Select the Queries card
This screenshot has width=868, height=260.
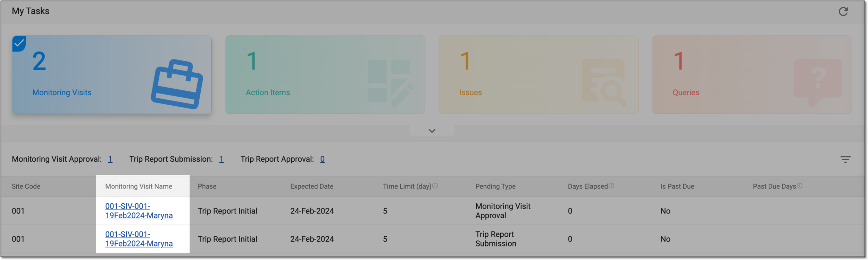click(752, 75)
